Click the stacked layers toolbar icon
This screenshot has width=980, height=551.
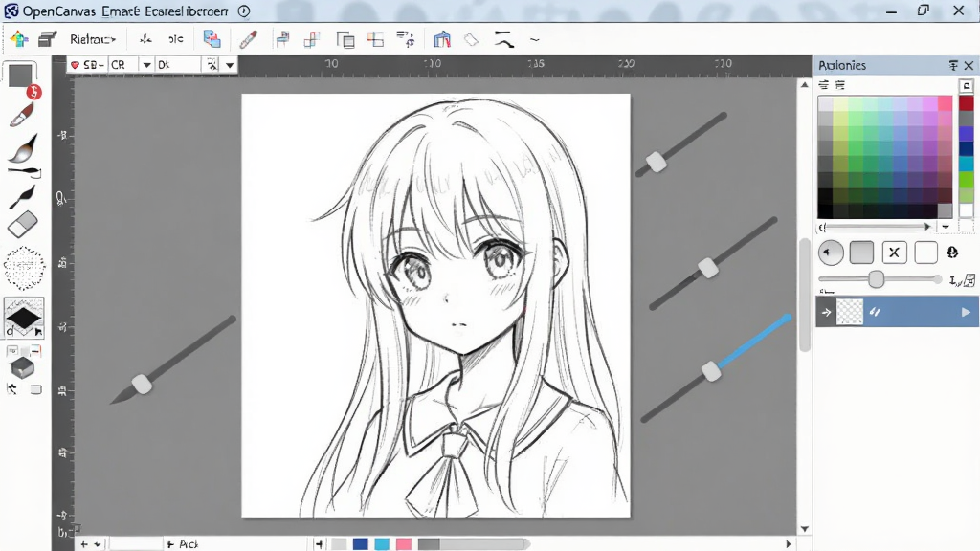(48, 40)
